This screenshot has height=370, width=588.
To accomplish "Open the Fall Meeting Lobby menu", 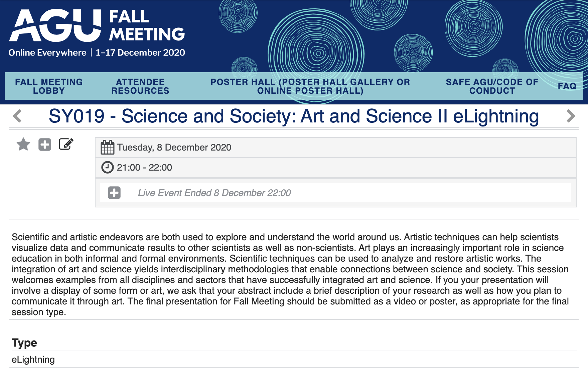I will [49, 86].
